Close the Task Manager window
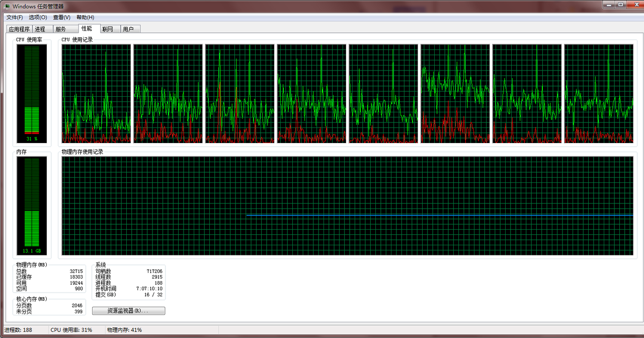 634,4
